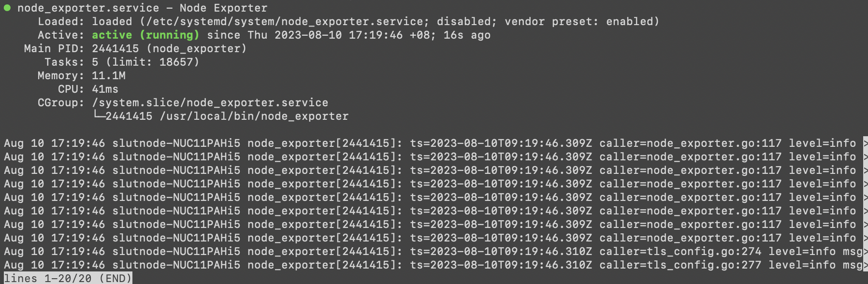
Task: Click the start timestamp "2023-08-10 17:19:46 +08"
Action: tap(352, 35)
